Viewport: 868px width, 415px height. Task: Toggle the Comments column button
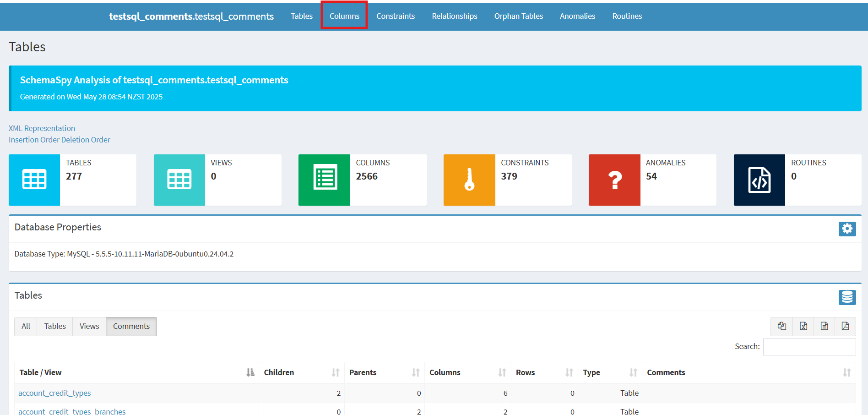131,326
